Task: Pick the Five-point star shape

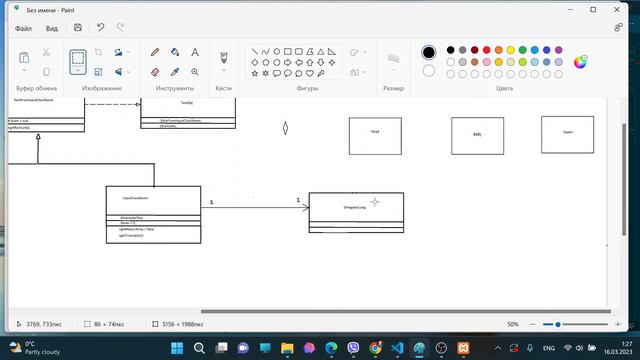Action: (255, 73)
